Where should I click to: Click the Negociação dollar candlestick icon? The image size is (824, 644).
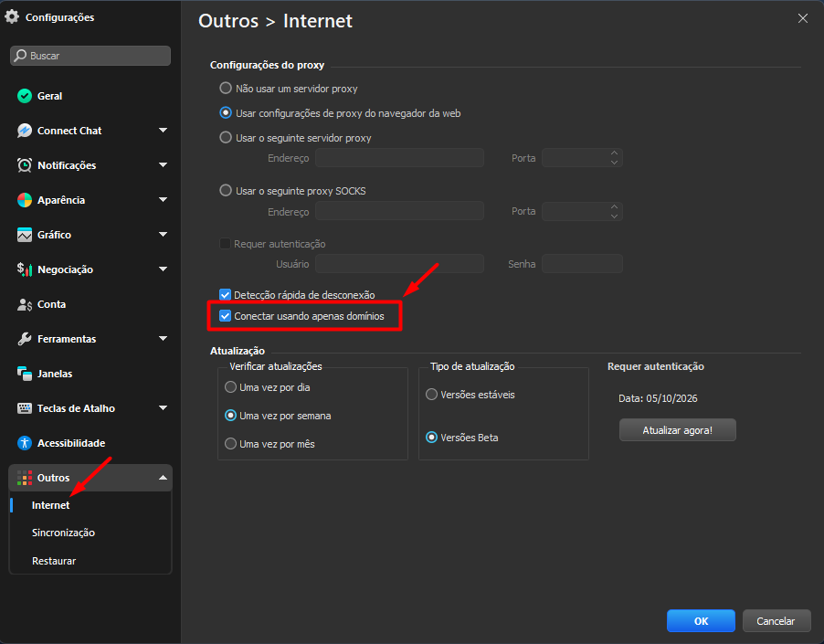[x=24, y=269]
